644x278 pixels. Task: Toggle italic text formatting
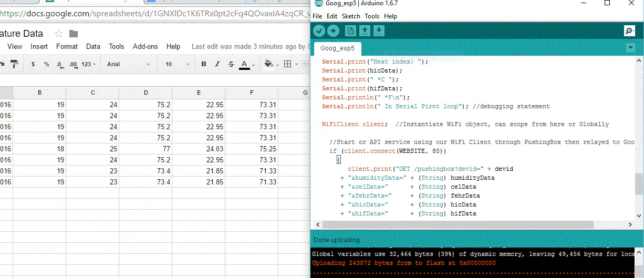pyautogui.click(x=217, y=64)
